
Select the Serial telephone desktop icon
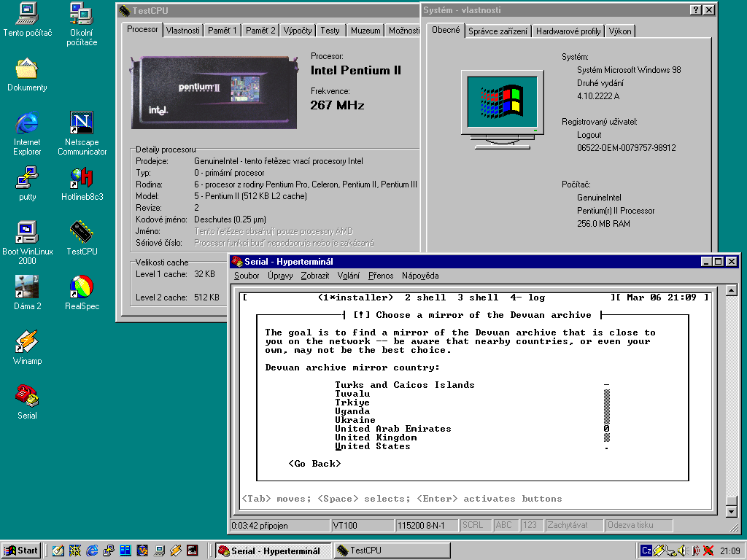[x=27, y=397]
